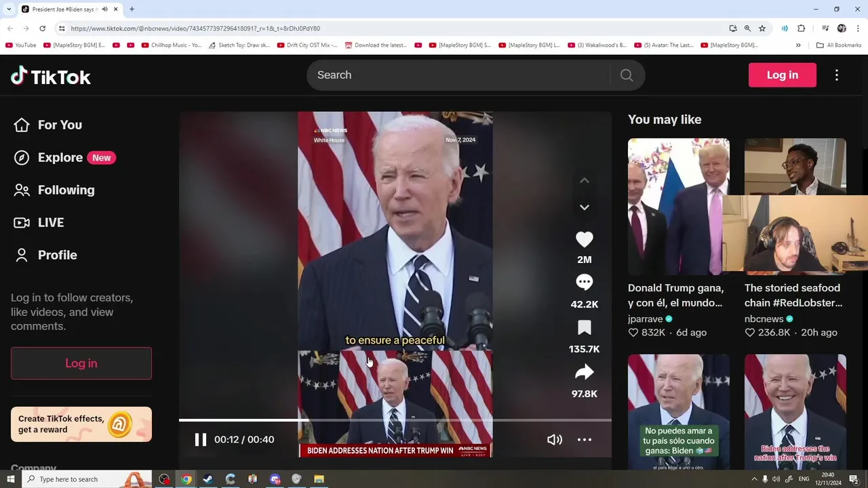868x488 pixels.
Task: Click the browser Reload button
Action: click(42, 28)
